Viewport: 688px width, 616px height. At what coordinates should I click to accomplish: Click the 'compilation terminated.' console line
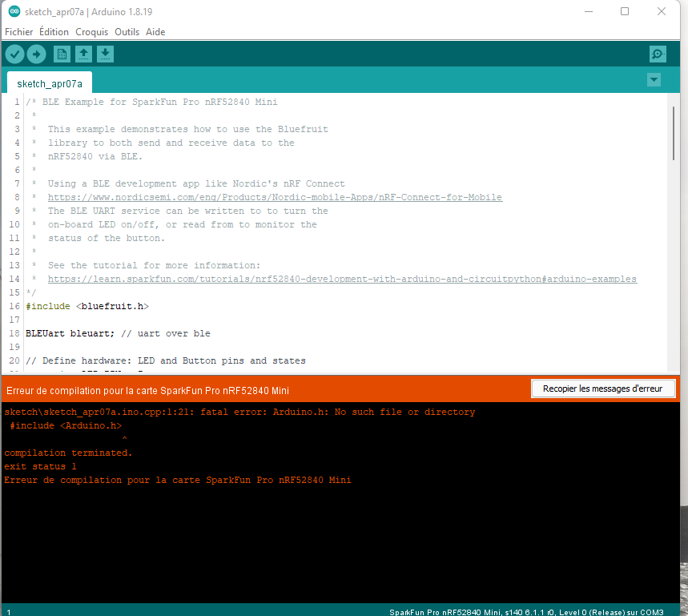[68, 453]
